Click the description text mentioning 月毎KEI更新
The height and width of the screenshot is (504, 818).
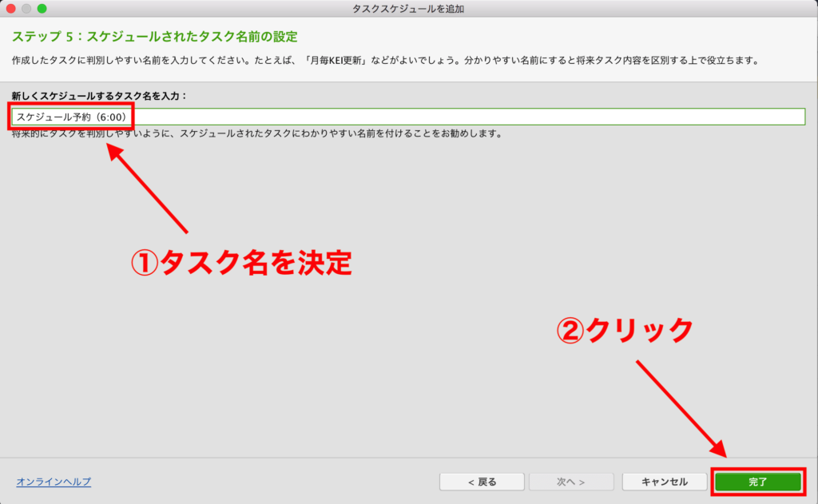click(386, 61)
